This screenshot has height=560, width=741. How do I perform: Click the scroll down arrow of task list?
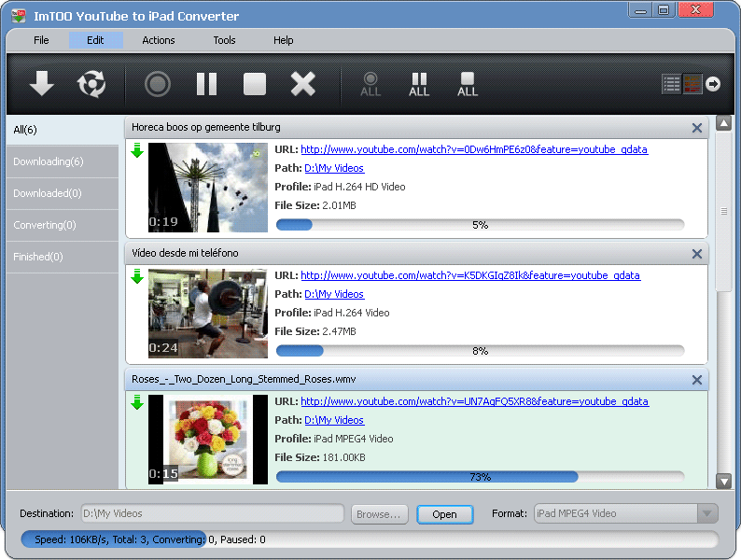coord(723,482)
